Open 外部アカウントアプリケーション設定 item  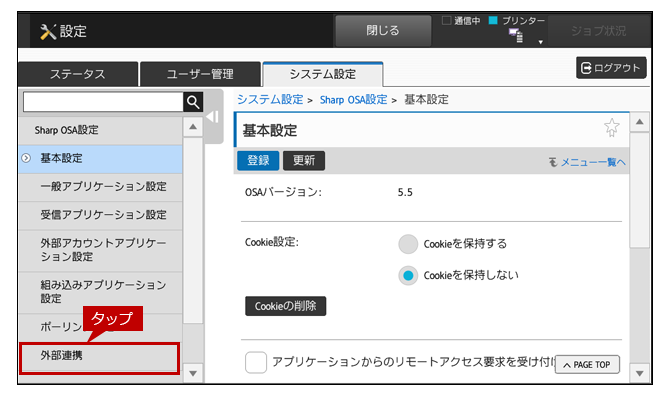coord(100,250)
